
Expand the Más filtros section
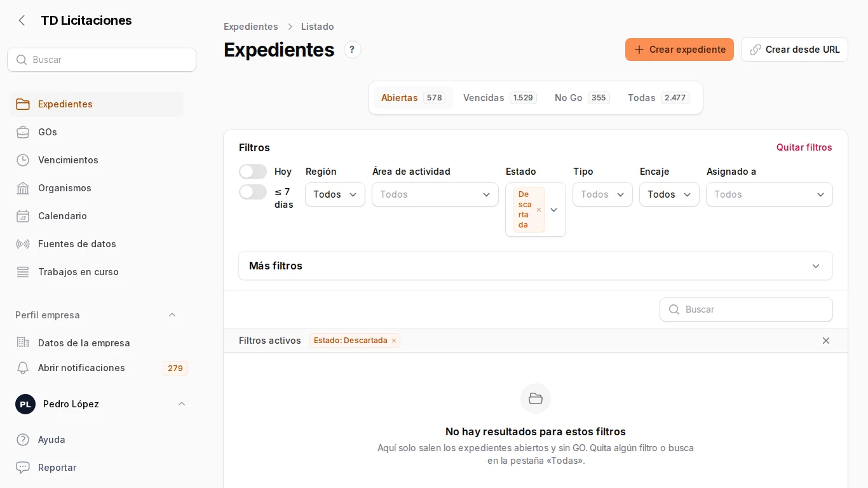(x=536, y=266)
